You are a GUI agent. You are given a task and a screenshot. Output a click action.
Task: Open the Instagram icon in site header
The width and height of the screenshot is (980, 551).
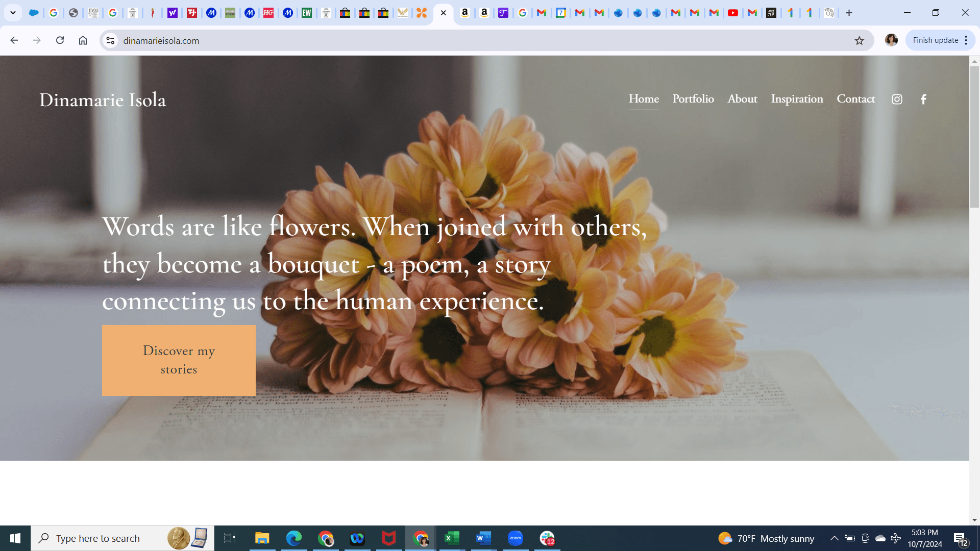coord(897,99)
